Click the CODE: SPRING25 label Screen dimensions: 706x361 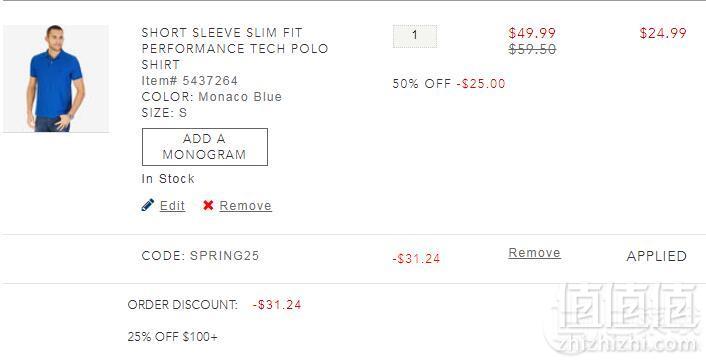200,256
